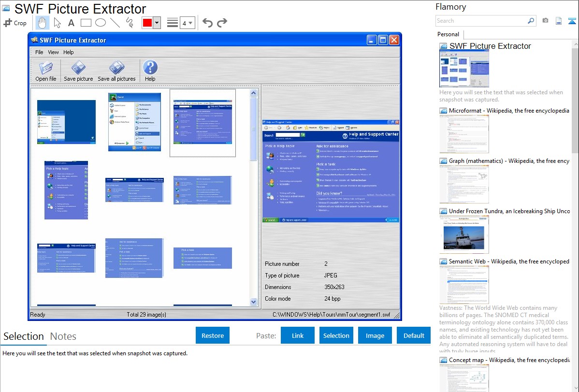The height and width of the screenshot is (392, 579).
Task: Click the JPEG picture type value
Action: (331, 276)
